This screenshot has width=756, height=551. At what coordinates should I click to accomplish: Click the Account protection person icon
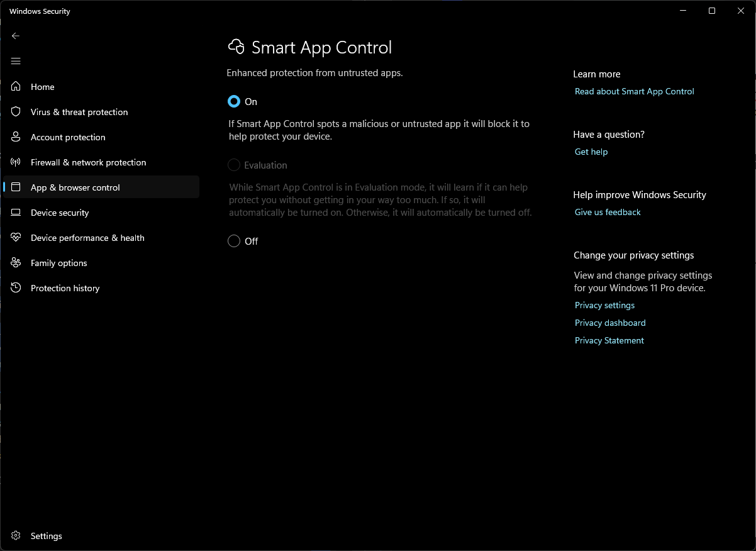16,137
